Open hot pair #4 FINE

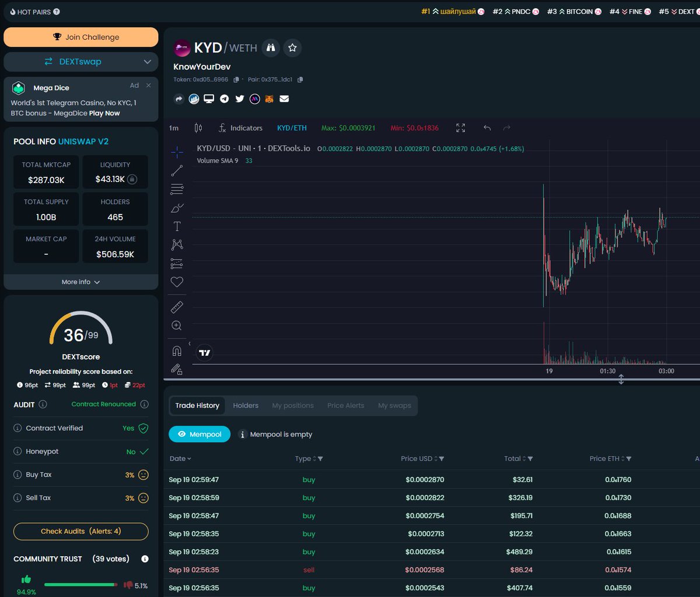[630, 11]
